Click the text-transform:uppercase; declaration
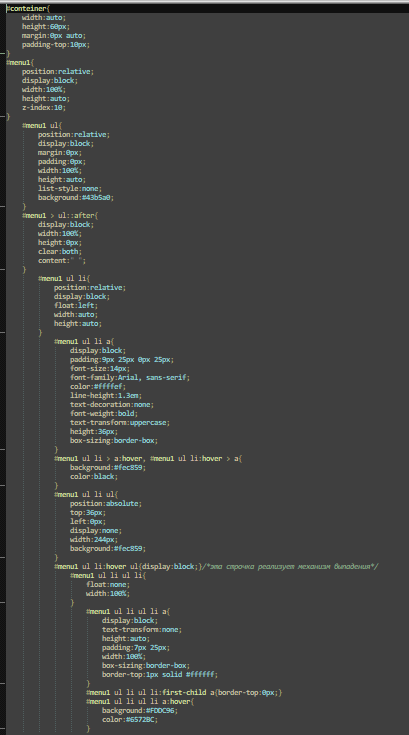409x735 pixels. pyautogui.click(x=120, y=422)
